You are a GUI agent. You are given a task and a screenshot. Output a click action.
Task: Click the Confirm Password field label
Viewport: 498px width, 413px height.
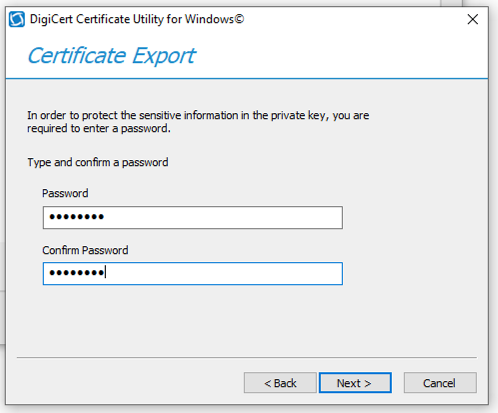point(85,250)
